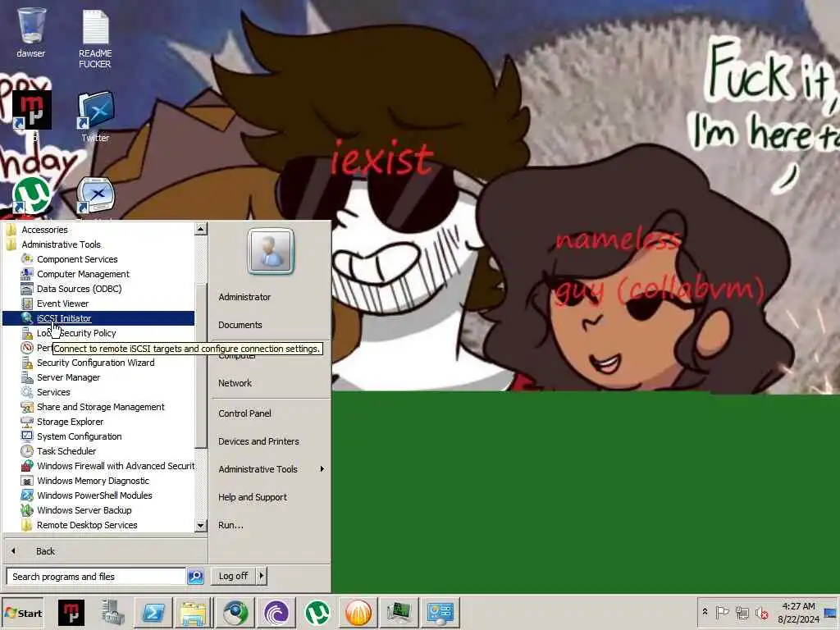This screenshot has width=840, height=630.
Task: Launch Server Manager from Administrative Tools
Action: [68, 377]
